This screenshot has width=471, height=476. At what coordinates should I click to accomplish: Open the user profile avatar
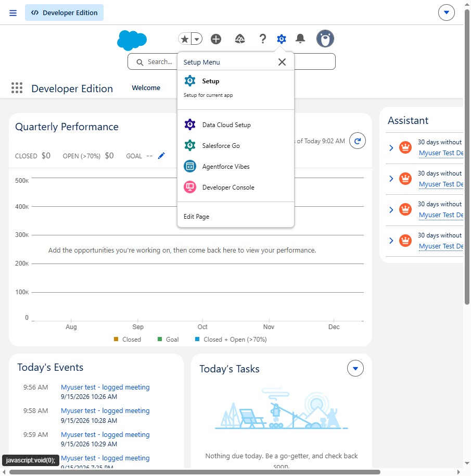(x=325, y=39)
